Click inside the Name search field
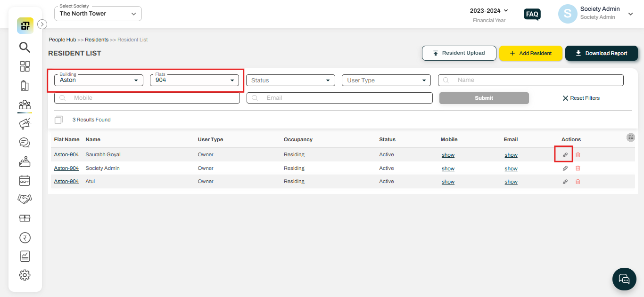This screenshot has height=297, width=644. click(x=530, y=80)
